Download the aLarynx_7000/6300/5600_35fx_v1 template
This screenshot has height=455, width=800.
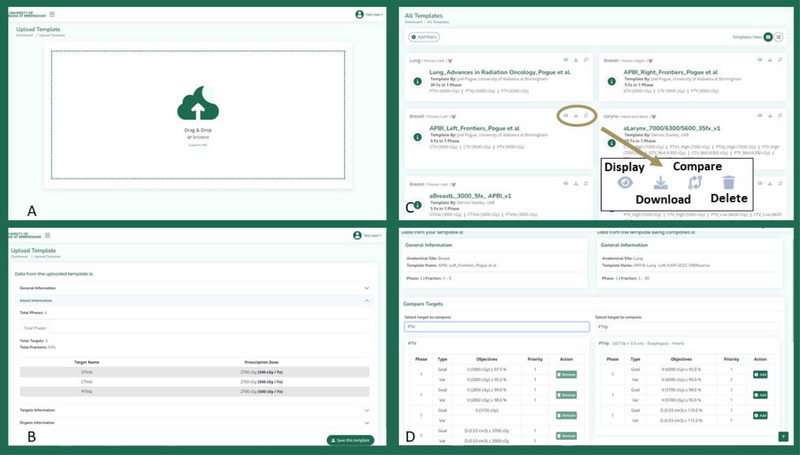coord(770,116)
